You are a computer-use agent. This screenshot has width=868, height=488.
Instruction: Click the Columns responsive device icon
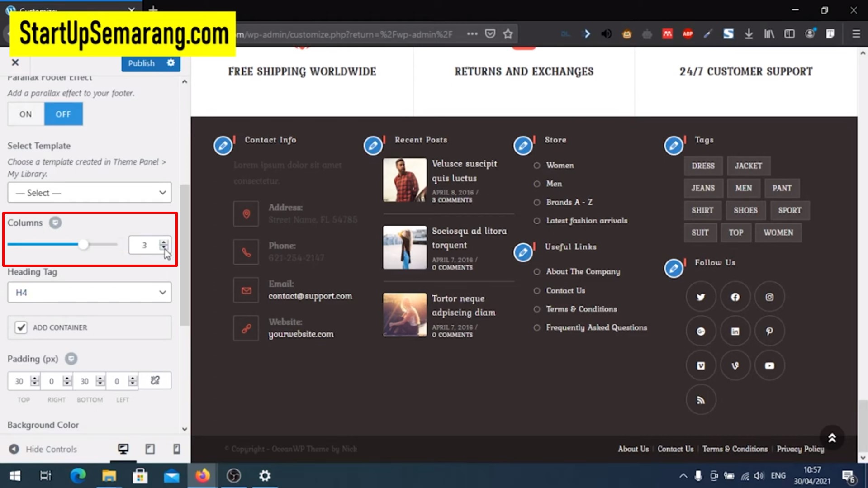coord(55,223)
